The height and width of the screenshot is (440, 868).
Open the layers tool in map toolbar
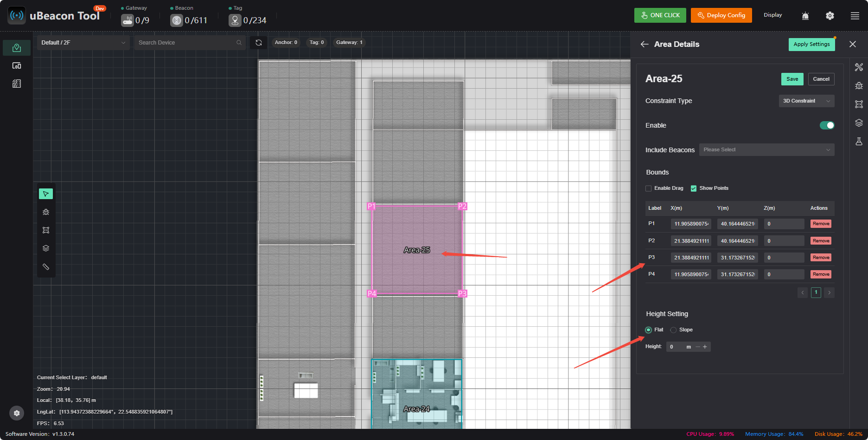click(x=46, y=248)
